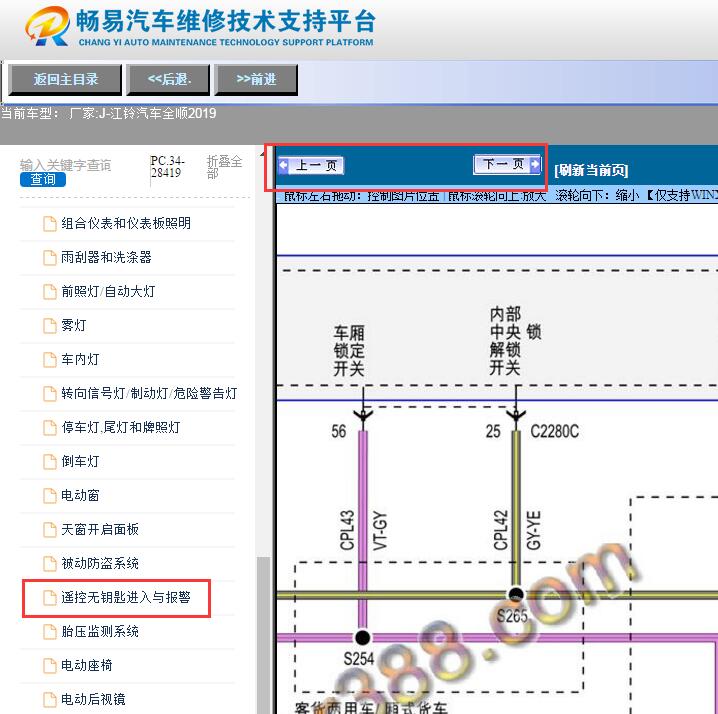The image size is (718, 714).
Task: Click PC.34-28419 text
Action: pos(167,167)
